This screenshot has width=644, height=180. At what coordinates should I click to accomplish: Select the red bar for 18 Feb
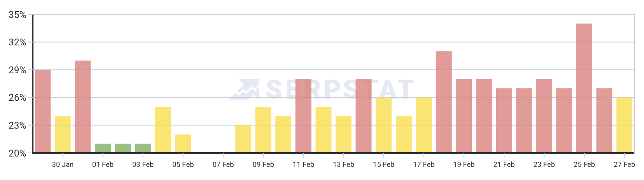click(444, 102)
